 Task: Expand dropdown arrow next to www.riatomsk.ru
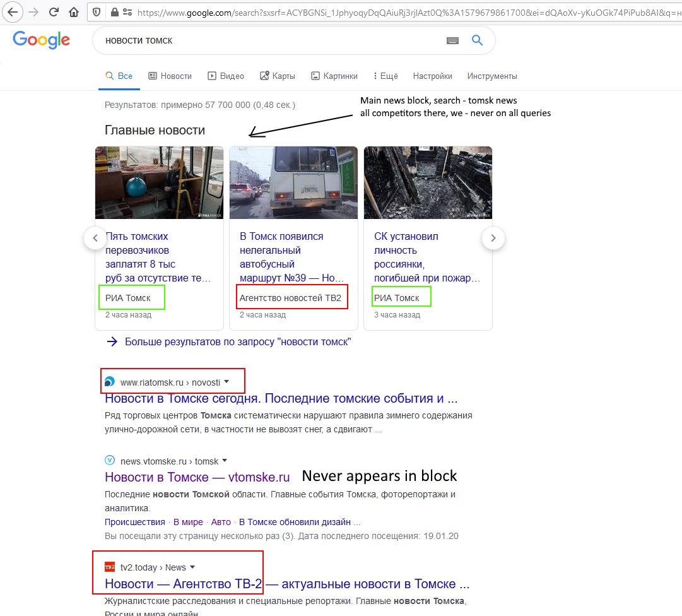tap(226, 381)
